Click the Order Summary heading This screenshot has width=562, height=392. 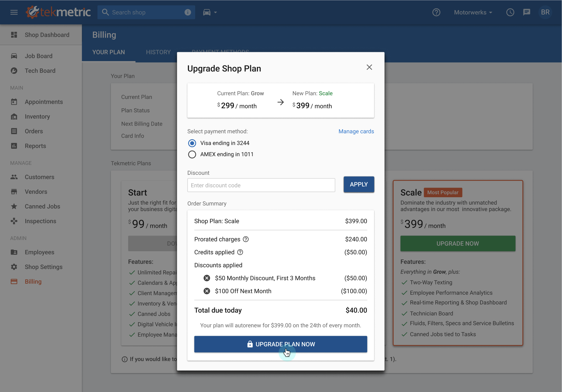pyautogui.click(x=207, y=203)
